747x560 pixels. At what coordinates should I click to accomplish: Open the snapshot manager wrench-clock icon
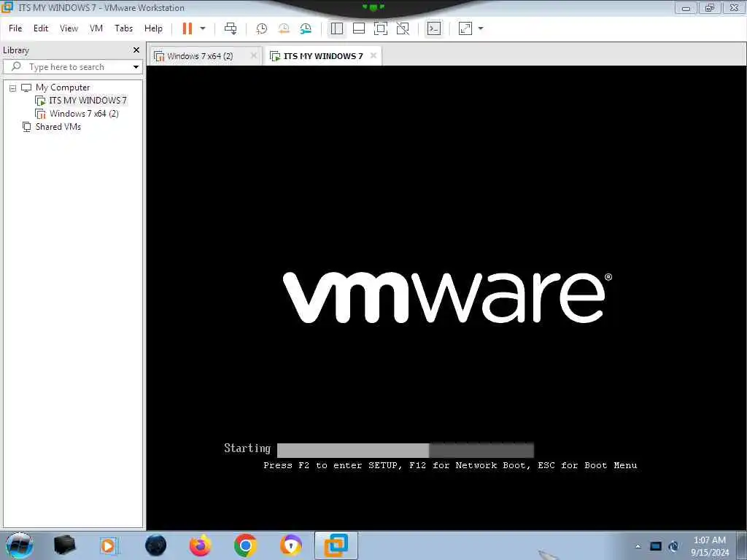pos(306,28)
